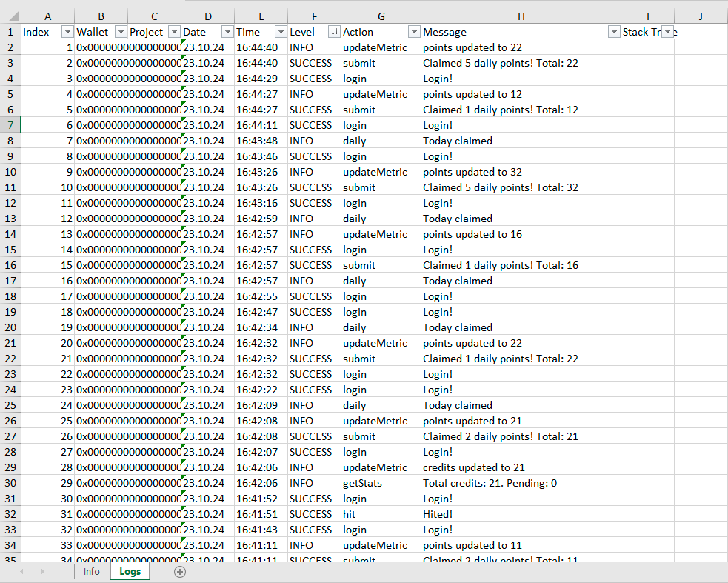Open the Stack Trace column filter dropdown
Image resolution: width=728 pixels, height=583 pixels.
668,32
